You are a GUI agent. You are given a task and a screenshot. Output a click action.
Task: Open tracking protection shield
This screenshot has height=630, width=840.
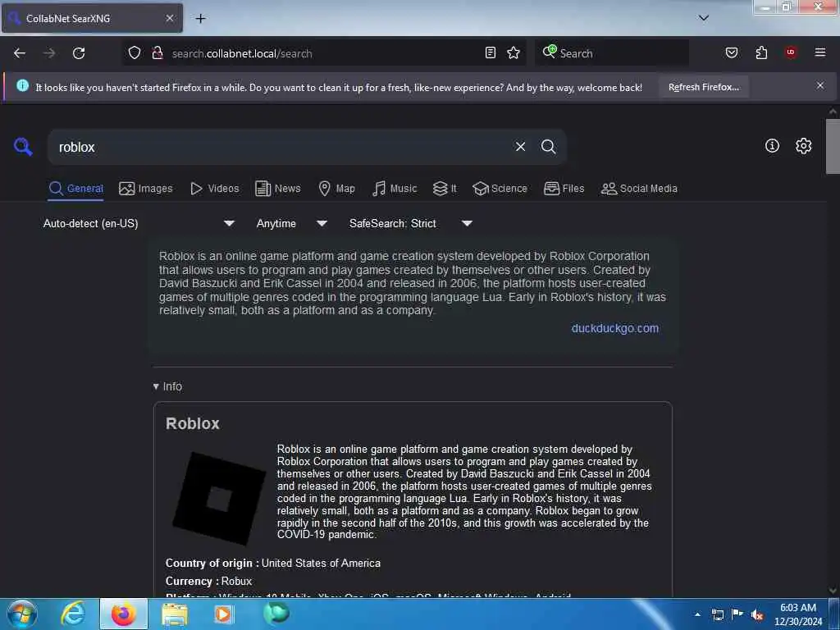click(135, 53)
